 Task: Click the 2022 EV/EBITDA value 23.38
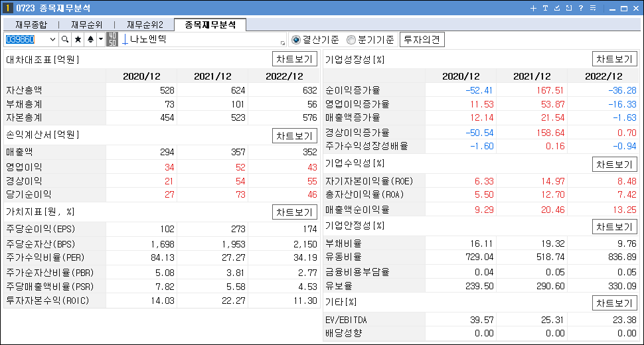click(x=624, y=320)
